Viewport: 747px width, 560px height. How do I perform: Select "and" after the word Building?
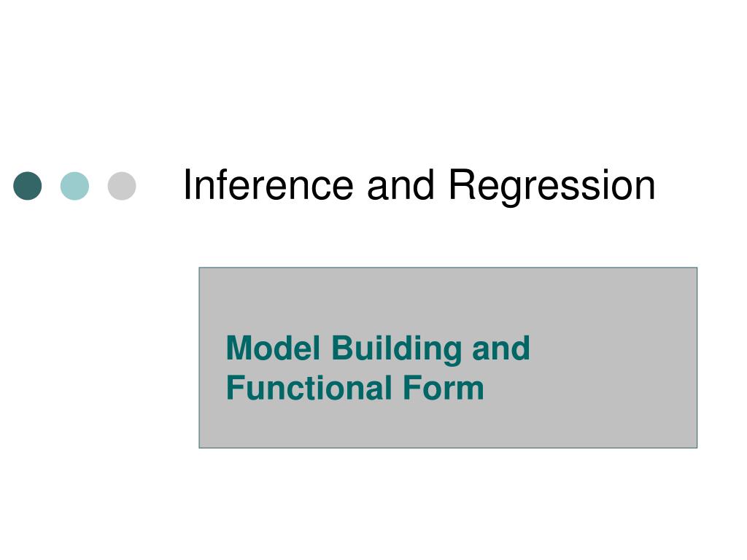click(x=500, y=348)
